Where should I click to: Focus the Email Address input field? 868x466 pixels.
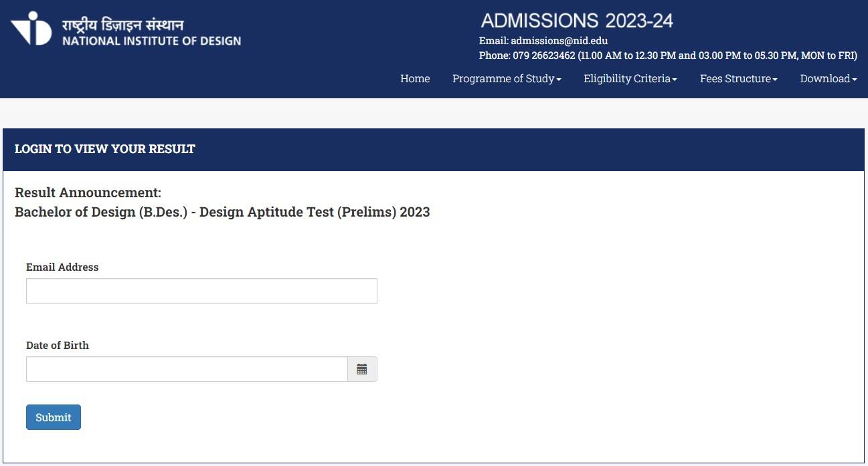tap(201, 291)
